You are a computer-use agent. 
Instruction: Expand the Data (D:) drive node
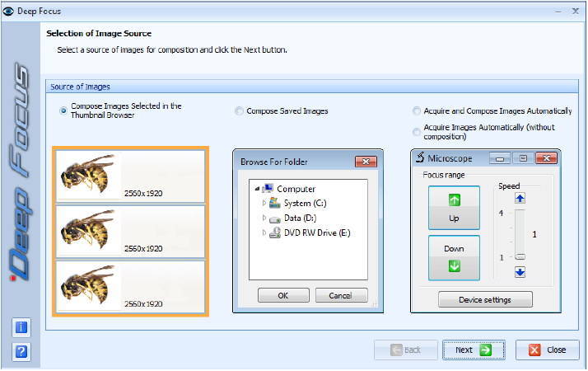[x=264, y=218]
